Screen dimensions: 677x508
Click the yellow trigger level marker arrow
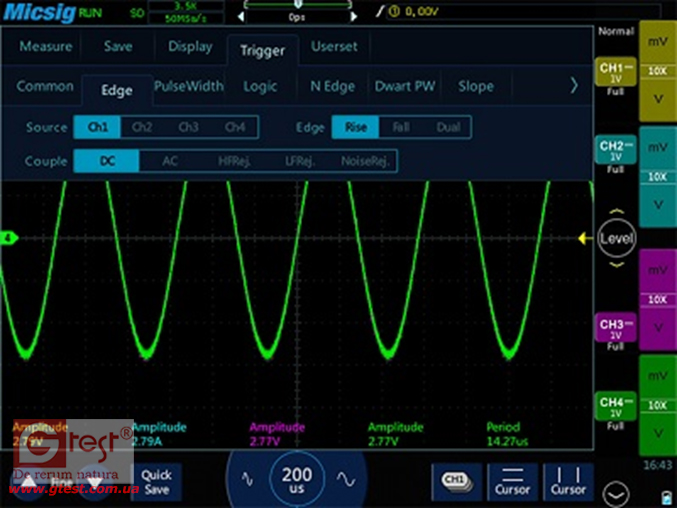585,238
